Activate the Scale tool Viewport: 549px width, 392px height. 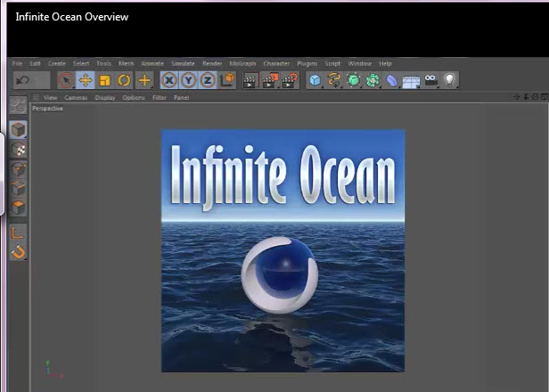104,80
